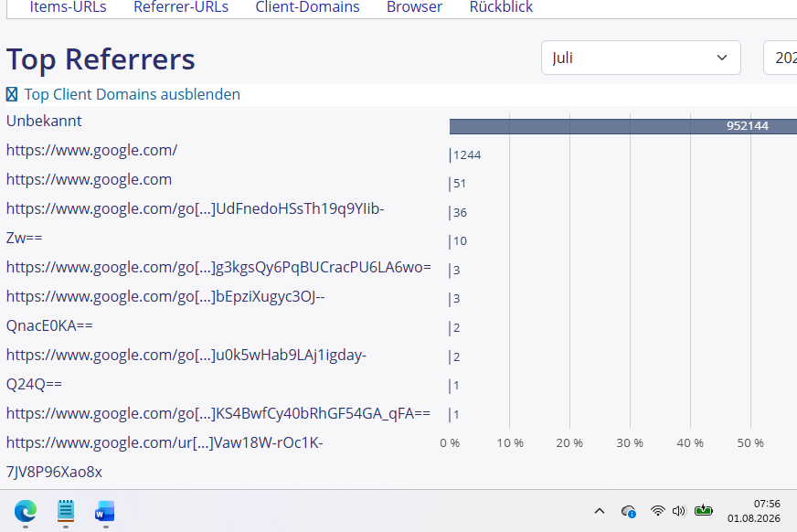The width and height of the screenshot is (797, 532).
Task: Select the Zw== referrer line
Action: coord(25,238)
